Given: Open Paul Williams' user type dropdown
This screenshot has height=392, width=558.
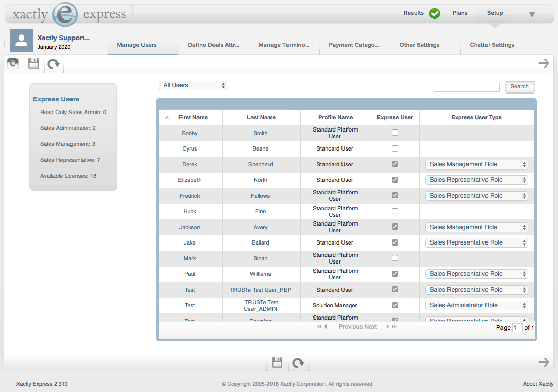Looking at the screenshot, I should click(x=477, y=274).
